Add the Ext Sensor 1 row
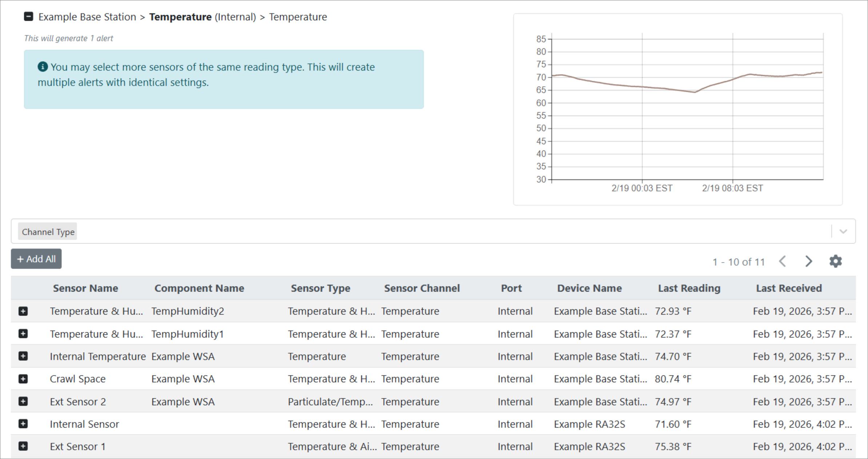 pos(23,447)
